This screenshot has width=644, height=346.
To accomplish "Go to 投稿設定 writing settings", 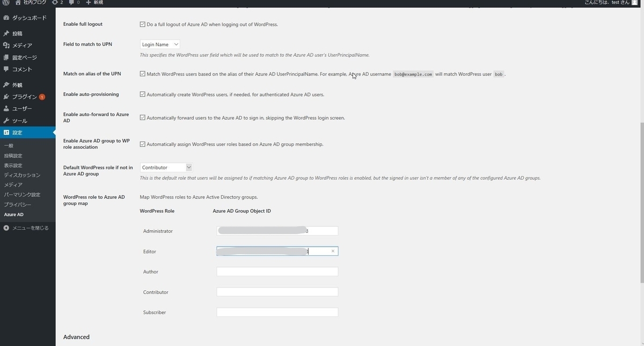I will tap(13, 156).
